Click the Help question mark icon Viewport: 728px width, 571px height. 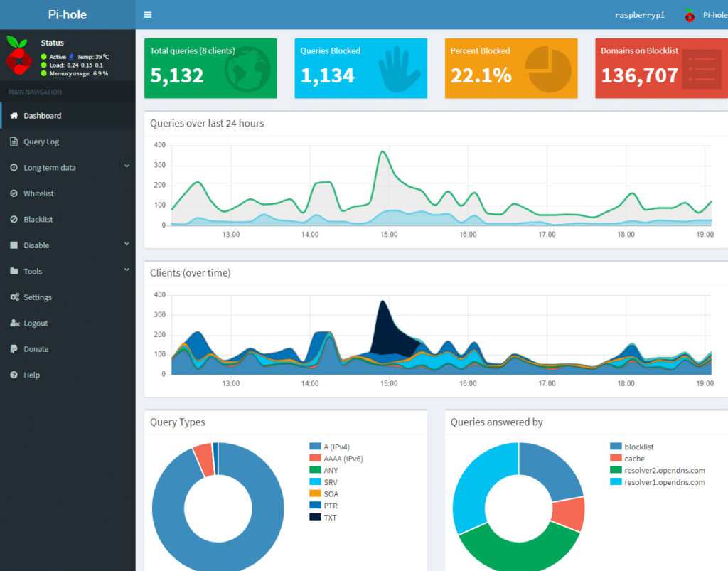[14, 375]
